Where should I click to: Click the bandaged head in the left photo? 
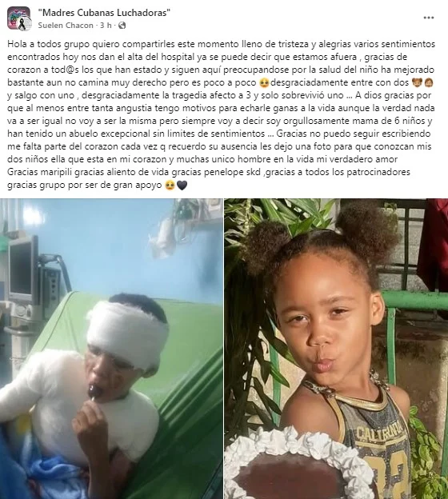127,333
